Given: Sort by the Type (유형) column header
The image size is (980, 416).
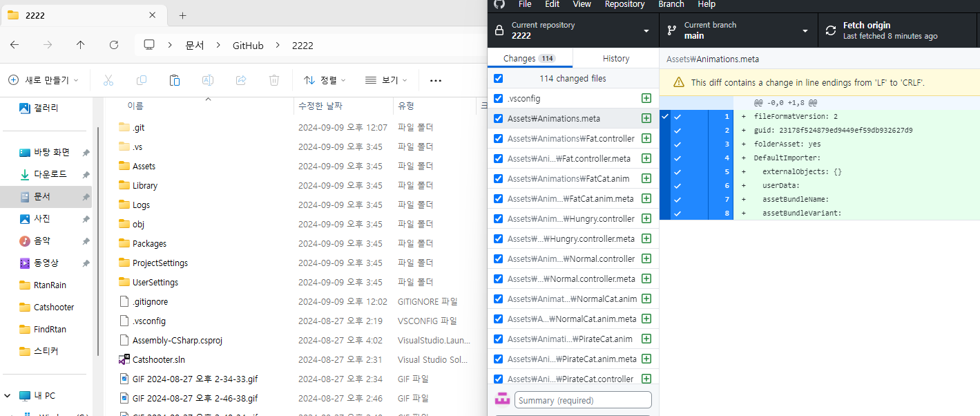Looking at the screenshot, I should click(405, 106).
